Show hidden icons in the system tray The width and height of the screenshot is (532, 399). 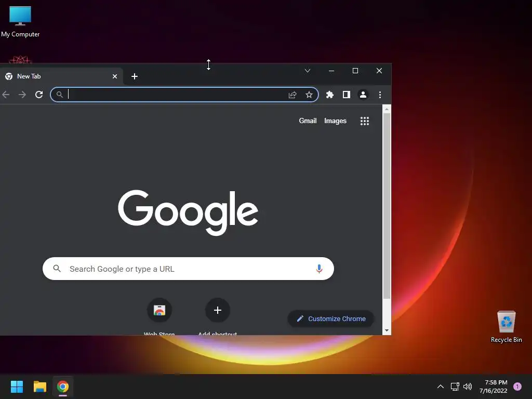click(441, 387)
